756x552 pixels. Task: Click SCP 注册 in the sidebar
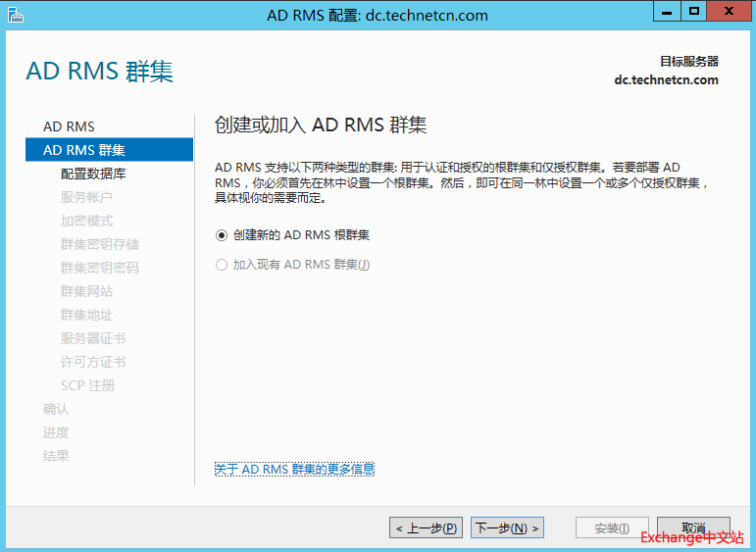87,385
